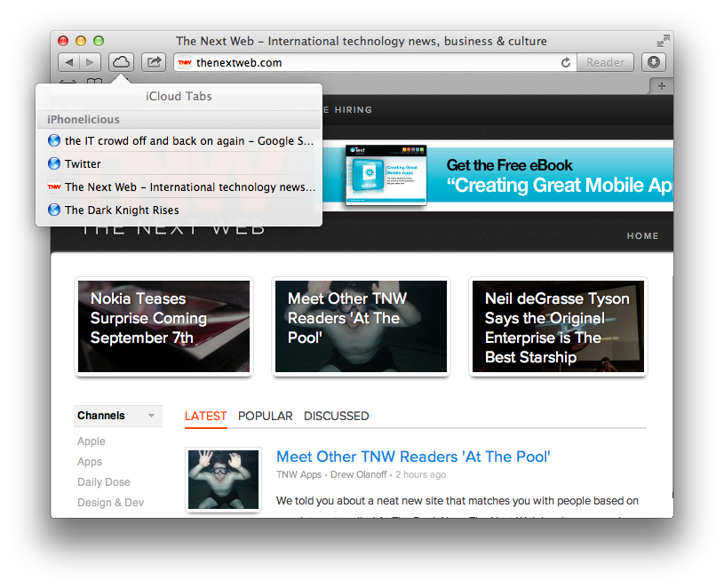Switch to the DISCUSSED tab
Viewport: 724px width, 588px height.
point(336,417)
